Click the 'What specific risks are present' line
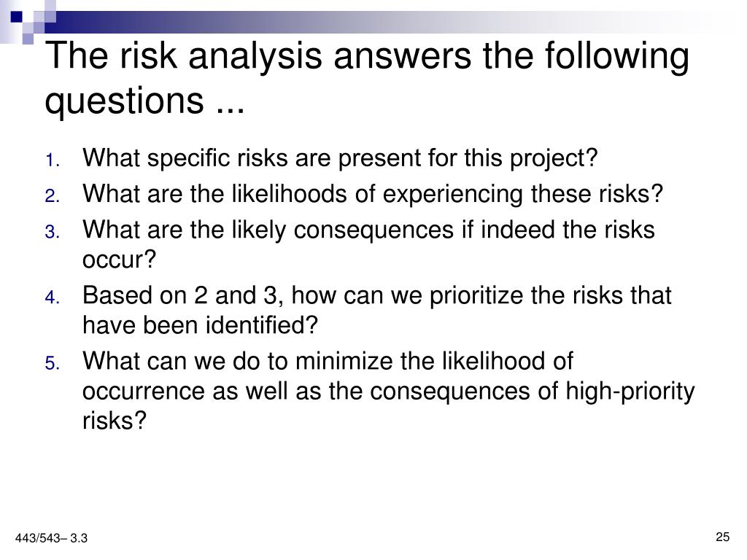 [340, 158]
